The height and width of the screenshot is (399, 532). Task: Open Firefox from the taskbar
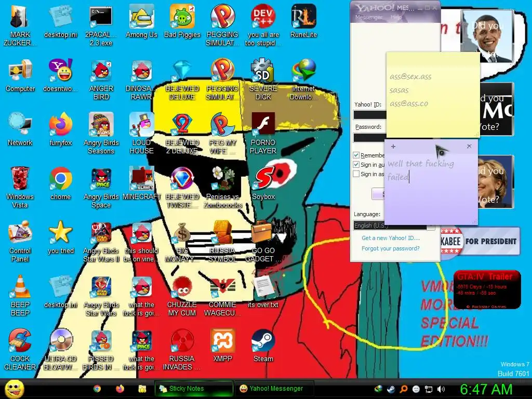point(120,389)
